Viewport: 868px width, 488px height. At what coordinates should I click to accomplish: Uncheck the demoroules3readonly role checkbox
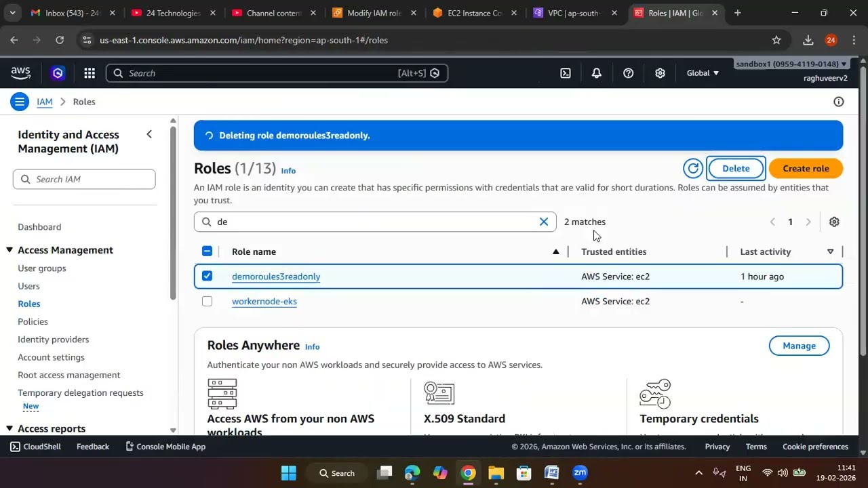pyautogui.click(x=207, y=276)
